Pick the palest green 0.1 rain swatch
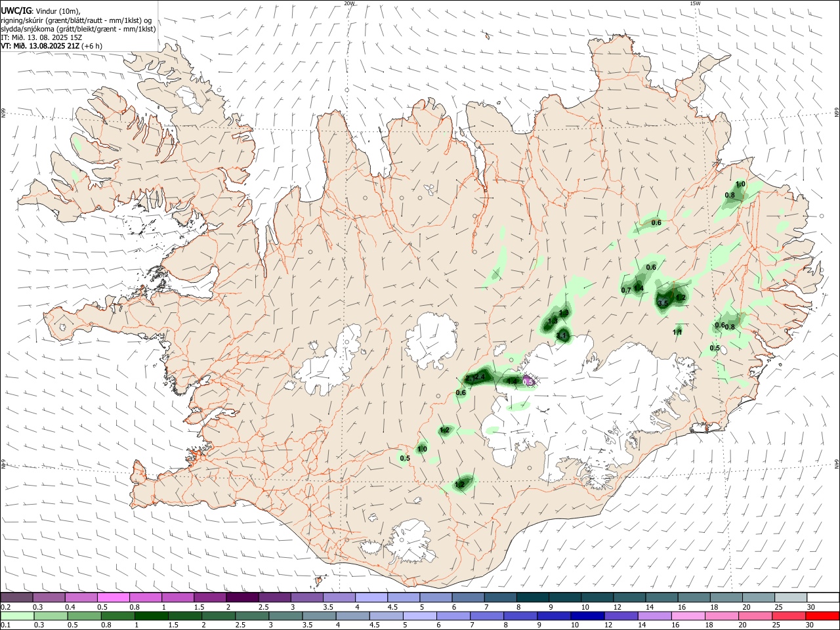The width and height of the screenshot is (840, 630). point(17,616)
